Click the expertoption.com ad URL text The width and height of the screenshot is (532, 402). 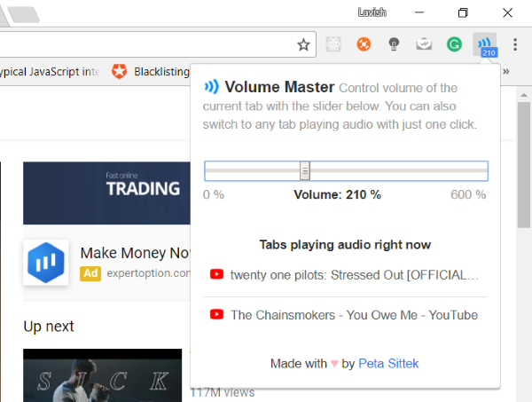click(149, 273)
